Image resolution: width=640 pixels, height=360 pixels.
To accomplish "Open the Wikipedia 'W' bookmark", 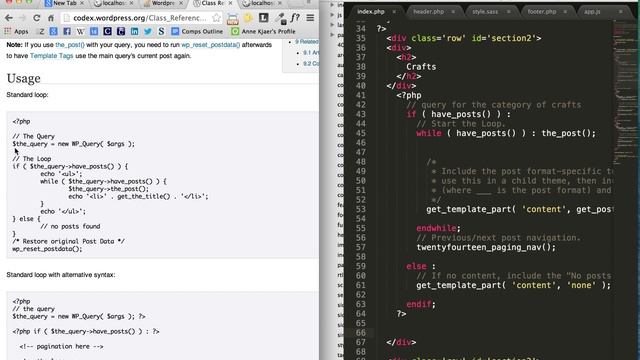I will (80, 31).
